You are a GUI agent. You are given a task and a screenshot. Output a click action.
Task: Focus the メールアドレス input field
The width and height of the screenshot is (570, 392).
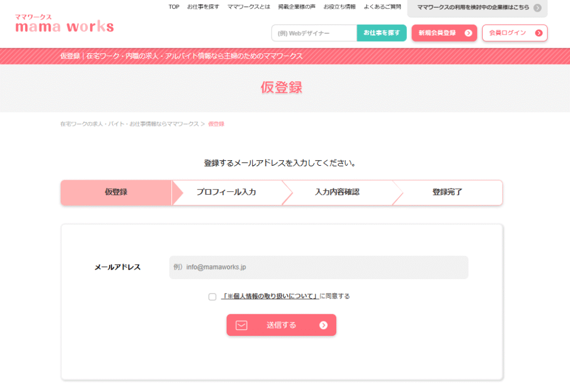point(318,267)
